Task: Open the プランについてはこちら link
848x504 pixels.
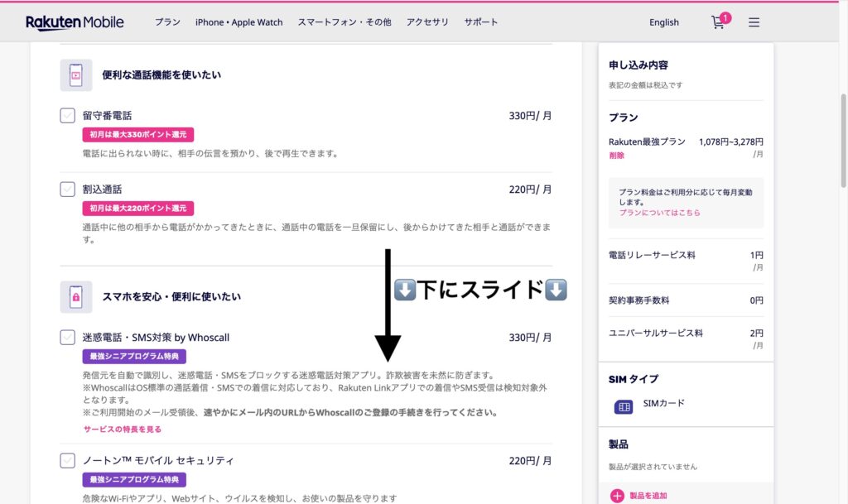Action: tap(660, 213)
